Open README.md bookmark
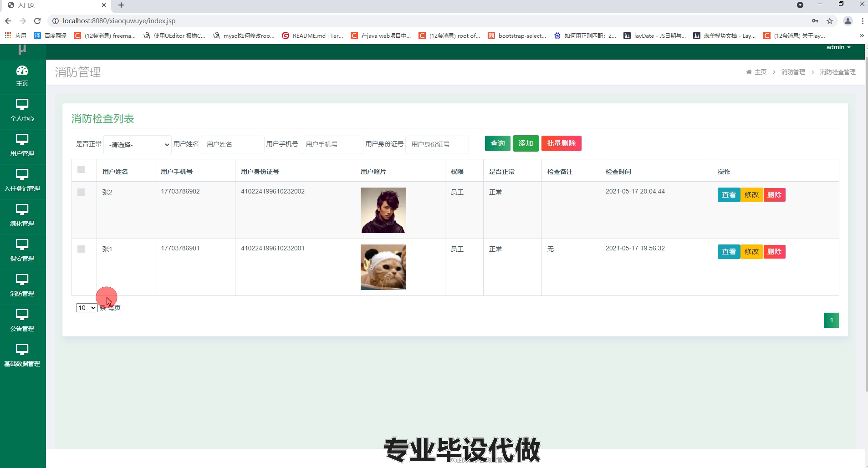Screen dimensions: 868x468 (x=312, y=36)
